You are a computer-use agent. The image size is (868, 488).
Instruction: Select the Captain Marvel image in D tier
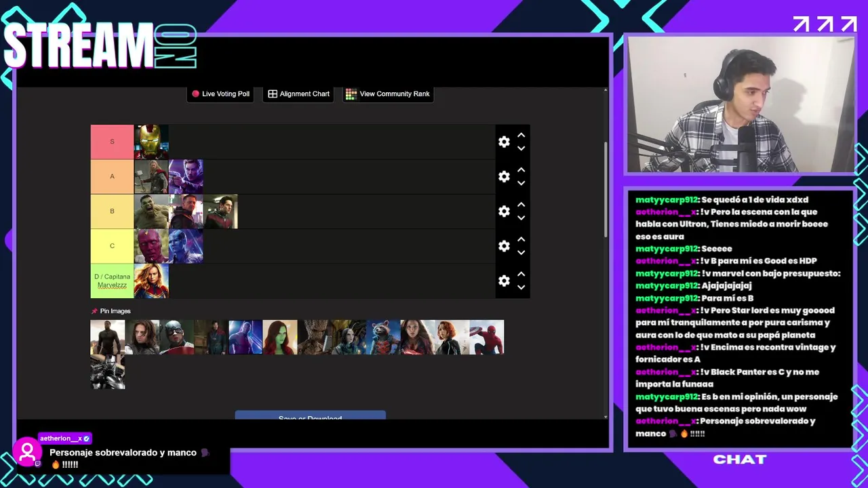(151, 281)
